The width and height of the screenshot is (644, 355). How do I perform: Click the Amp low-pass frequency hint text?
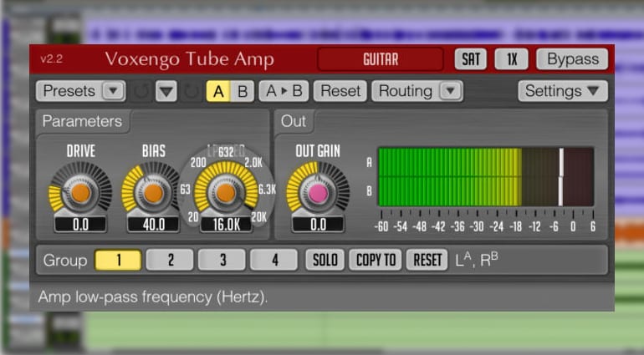[x=153, y=297]
